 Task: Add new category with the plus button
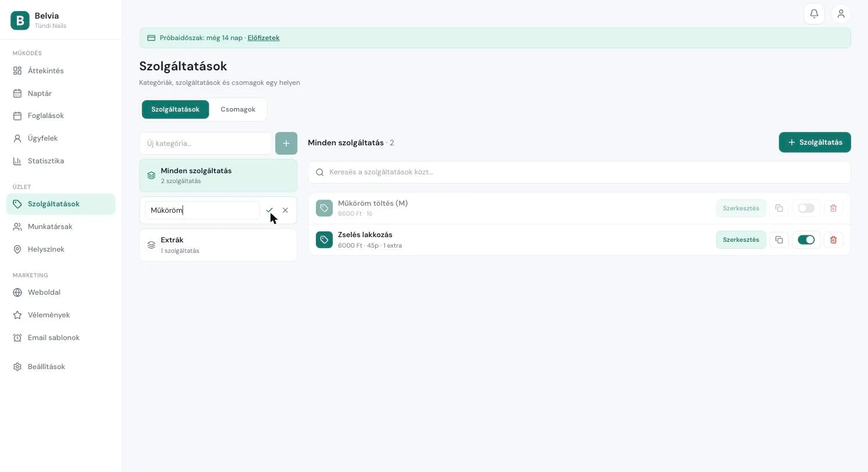[x=286, y=144]
